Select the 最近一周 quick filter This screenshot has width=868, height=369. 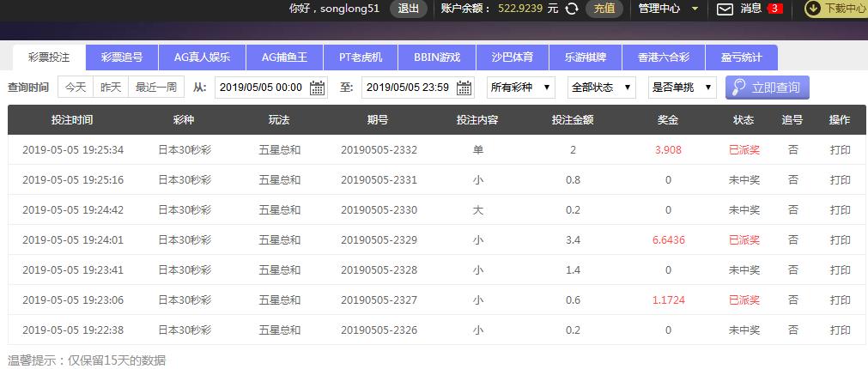[156, 88]
